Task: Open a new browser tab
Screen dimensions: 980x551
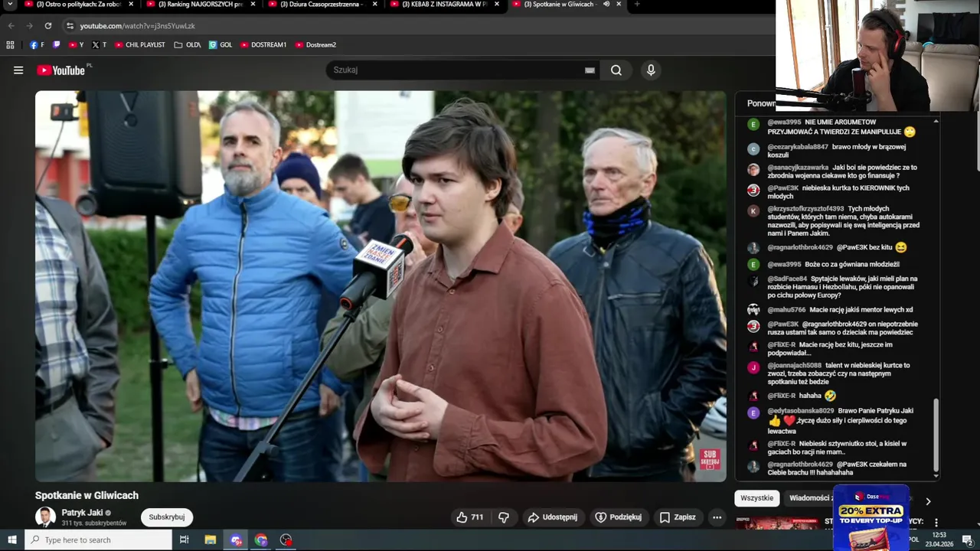Action: [637, 5]
